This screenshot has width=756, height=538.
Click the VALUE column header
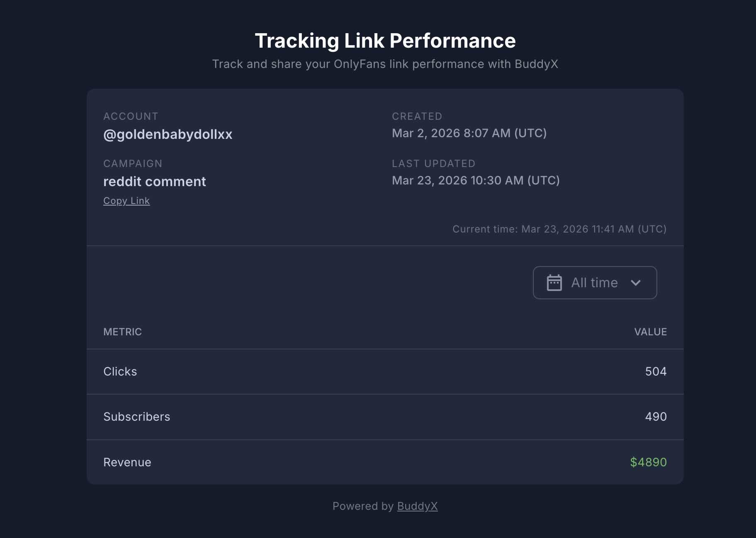point(650,332)
